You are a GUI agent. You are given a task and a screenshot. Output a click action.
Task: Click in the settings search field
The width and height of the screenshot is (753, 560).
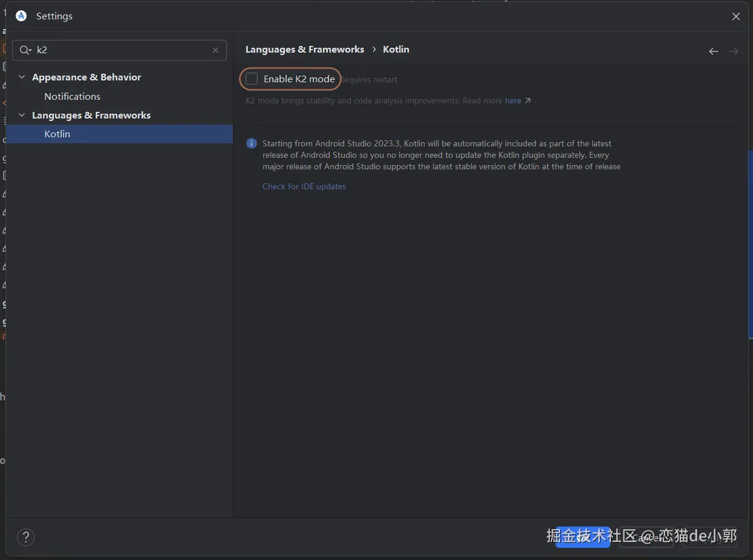[x=120, y=50]
